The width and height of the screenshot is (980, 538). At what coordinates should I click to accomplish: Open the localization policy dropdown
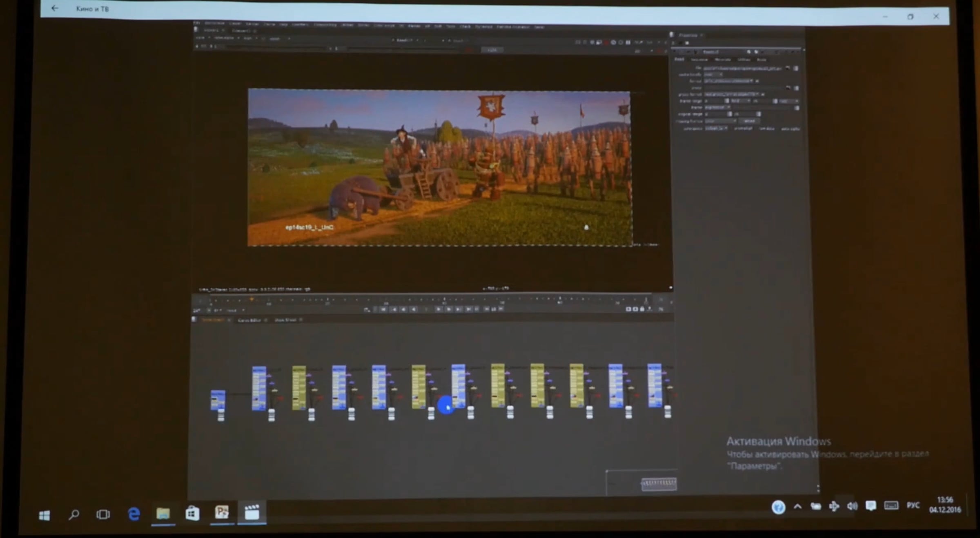pos(713,75)
